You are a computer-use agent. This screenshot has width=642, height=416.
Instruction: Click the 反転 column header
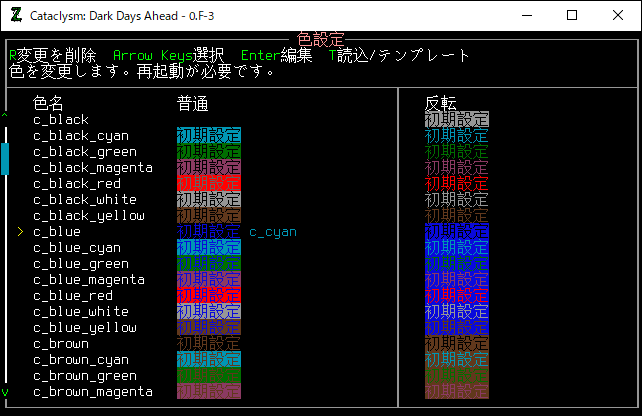[441, 103]
